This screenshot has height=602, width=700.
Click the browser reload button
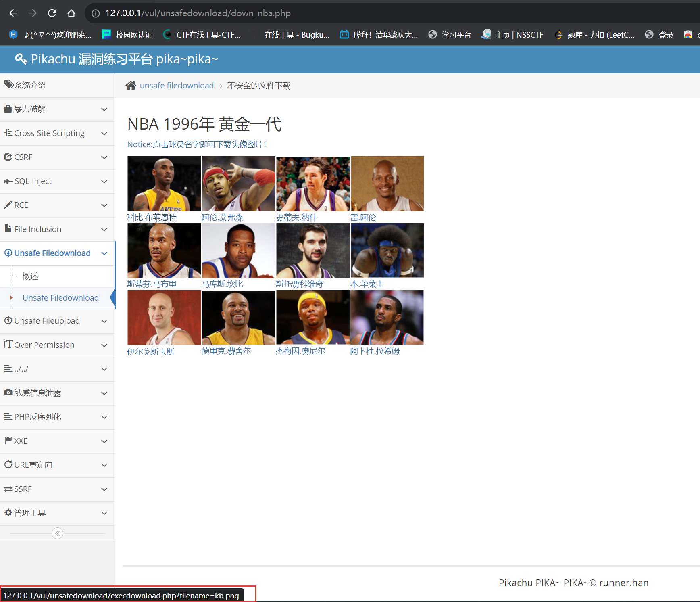[x=52, y=13]
